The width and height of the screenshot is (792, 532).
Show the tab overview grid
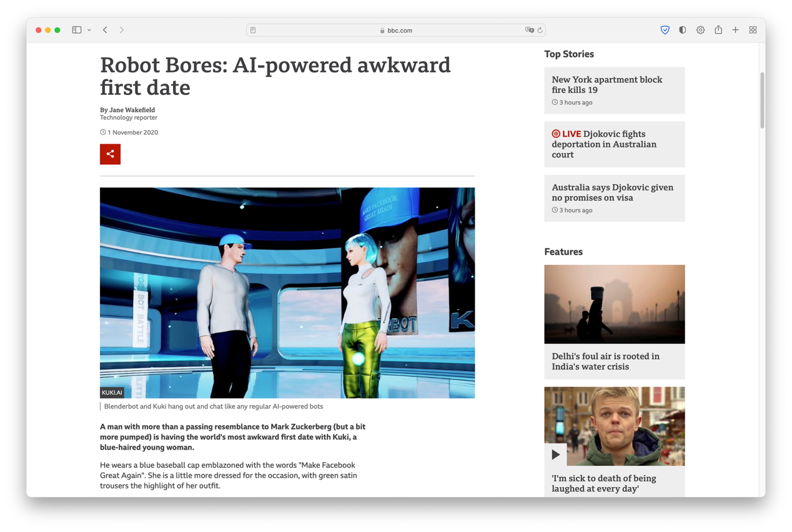pyautogui.click(x=753, y=30)
